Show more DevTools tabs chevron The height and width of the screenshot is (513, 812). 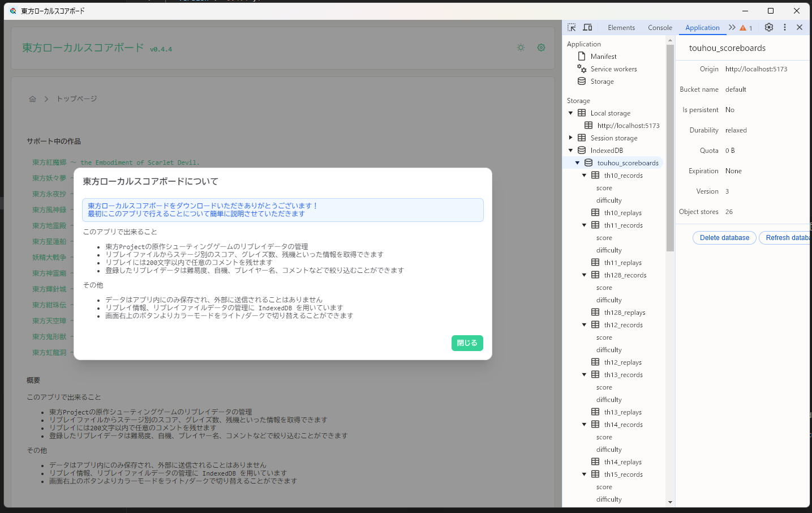point(732,27)
